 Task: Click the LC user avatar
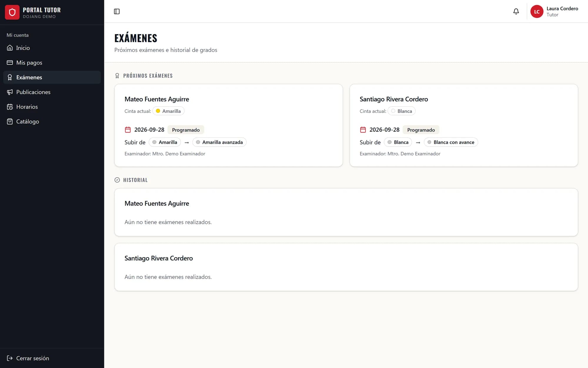pos(537,11)
